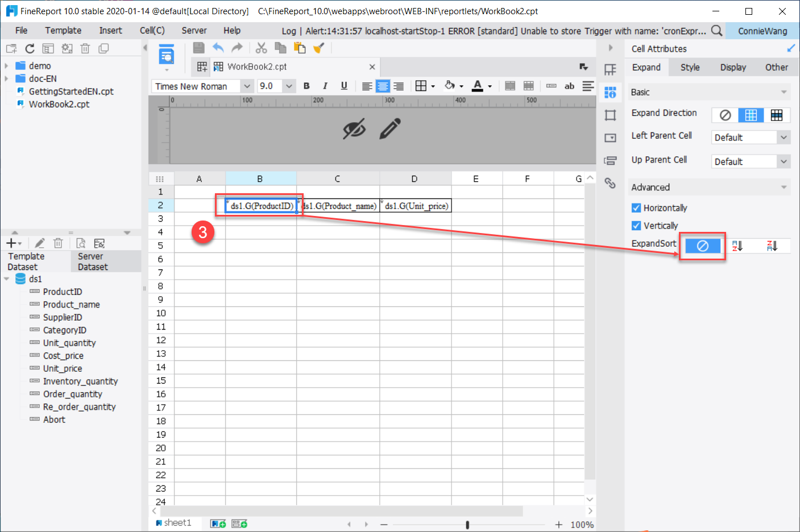Open the Hyperlink panel icon
Screen dimensions: 800x532
pyautogui.click(x=610, y=183)
